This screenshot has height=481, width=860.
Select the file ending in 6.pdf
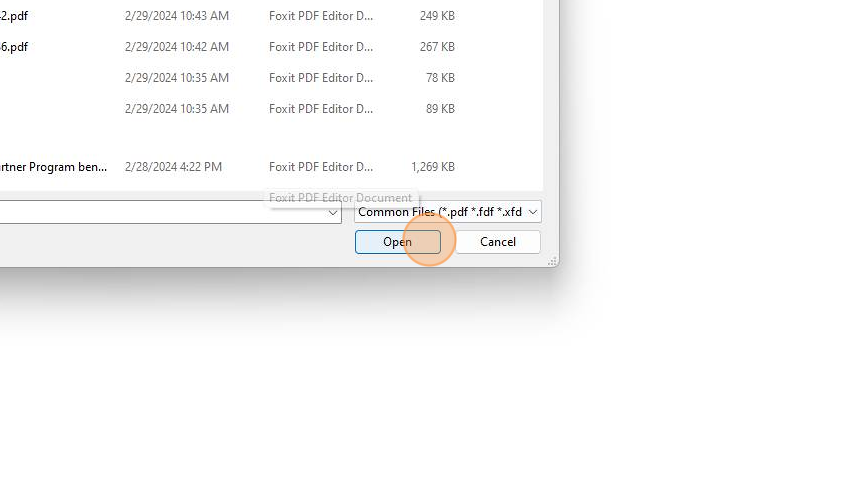tap(14, 47)
